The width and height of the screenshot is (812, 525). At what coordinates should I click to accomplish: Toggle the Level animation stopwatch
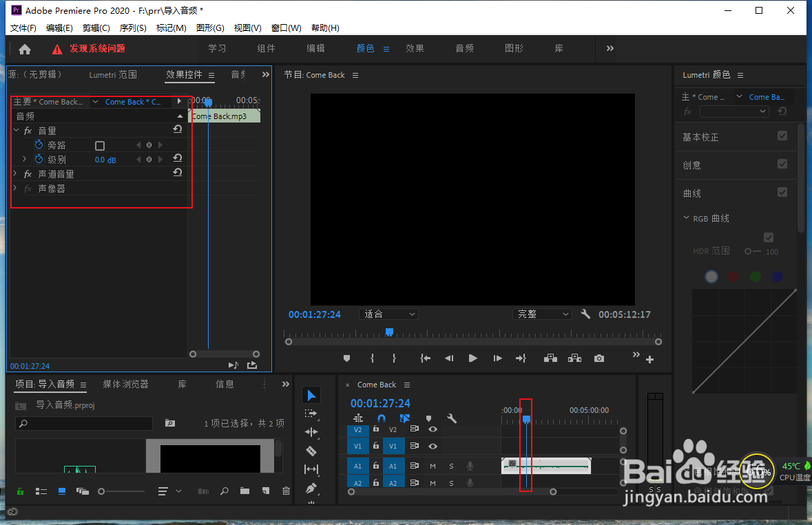pos(39,160)
